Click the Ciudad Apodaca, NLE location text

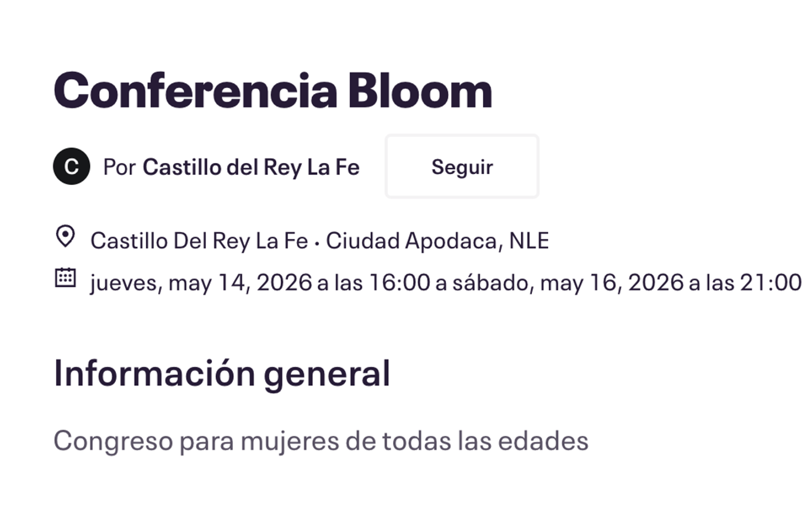[437, 241]
